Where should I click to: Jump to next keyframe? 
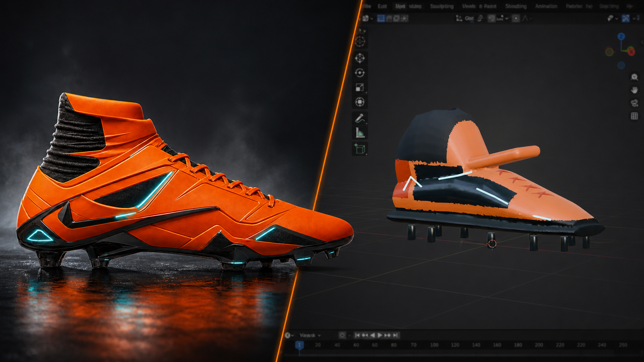[387, 335]
